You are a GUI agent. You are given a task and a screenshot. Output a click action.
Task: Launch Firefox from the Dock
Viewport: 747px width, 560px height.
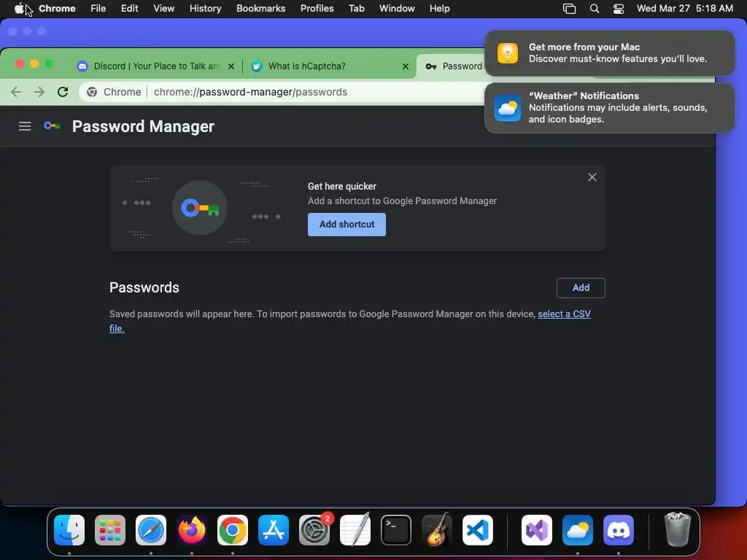point(192,530)
